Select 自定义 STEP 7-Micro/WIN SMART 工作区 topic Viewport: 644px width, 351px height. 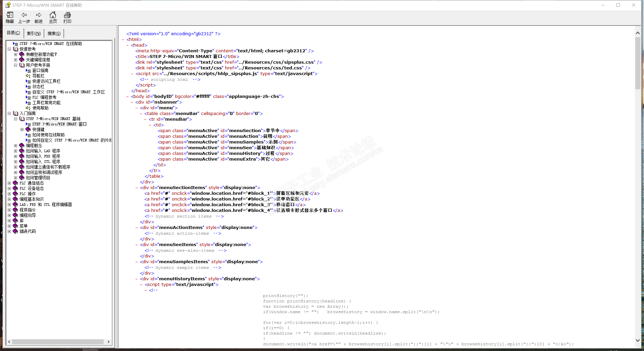point(69,92)
